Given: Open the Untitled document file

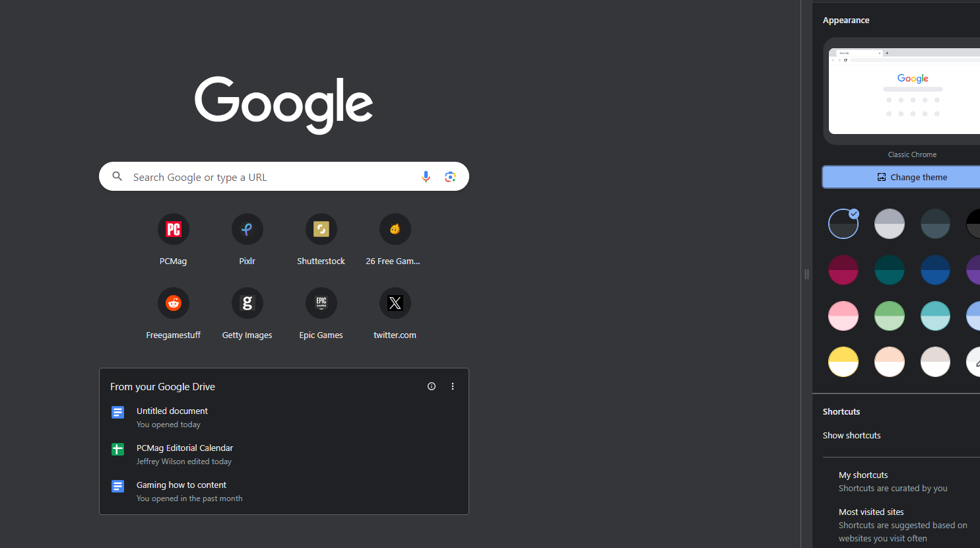Looking at the screenshot, I should pos(172,411).
